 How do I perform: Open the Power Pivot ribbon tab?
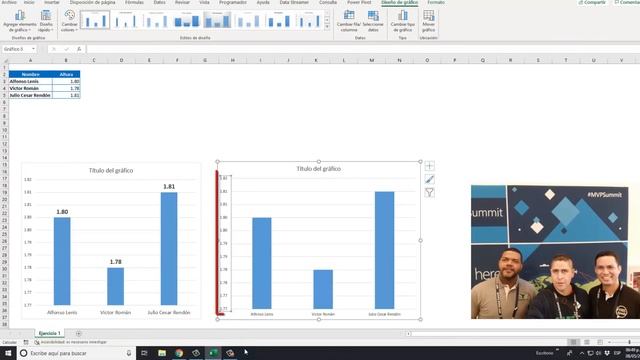(359, 2)
